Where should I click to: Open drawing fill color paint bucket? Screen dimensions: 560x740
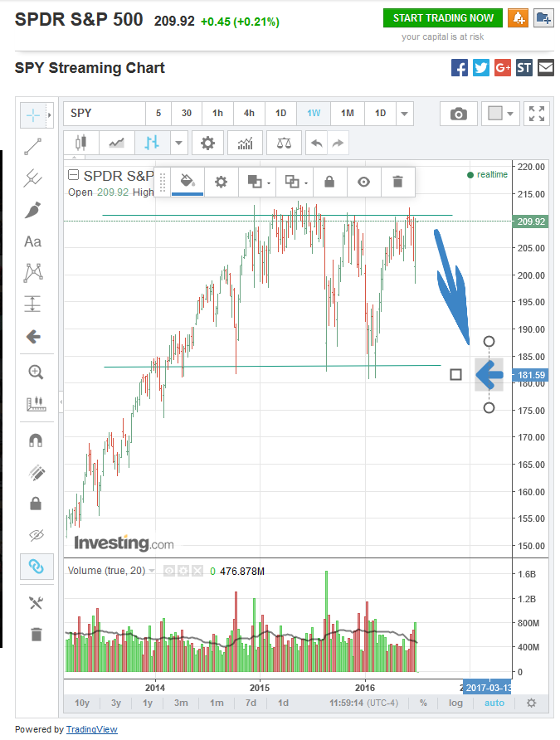pyautogui.click(x=187, y=182)
